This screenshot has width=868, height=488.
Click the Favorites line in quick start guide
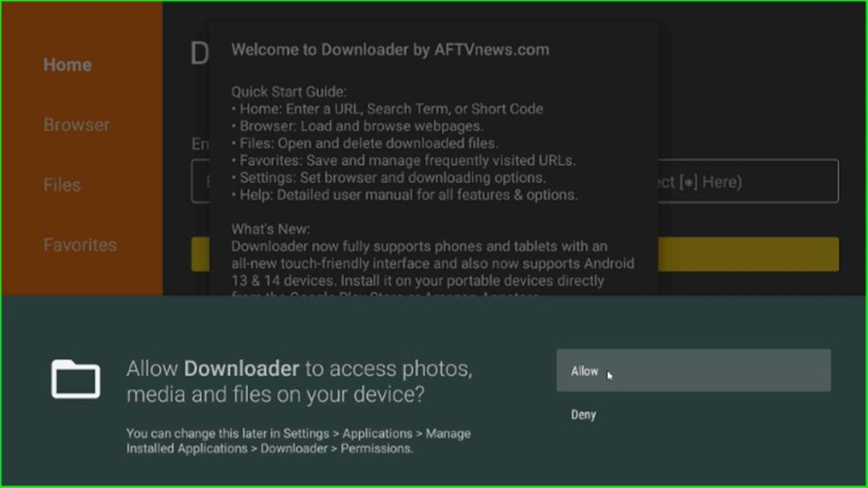[403, 161]
